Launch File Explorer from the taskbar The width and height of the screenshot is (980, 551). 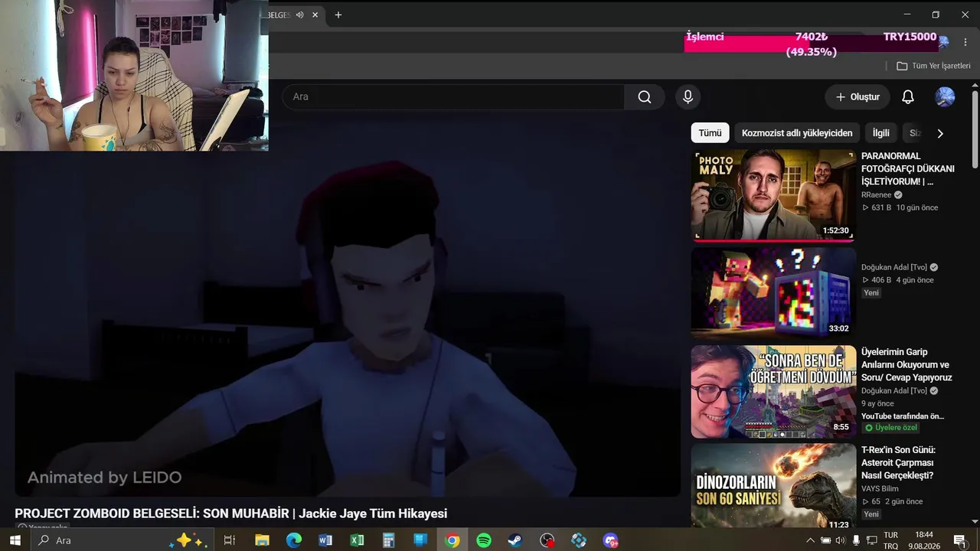click(262, 540)
